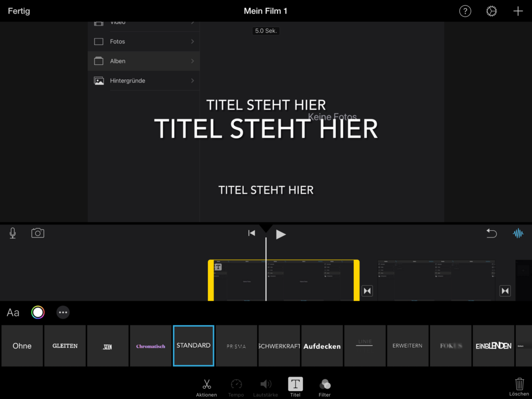Screen dimensions: 532x399
Task: Open font options with Aa button
Action: [x=13, y=312]
